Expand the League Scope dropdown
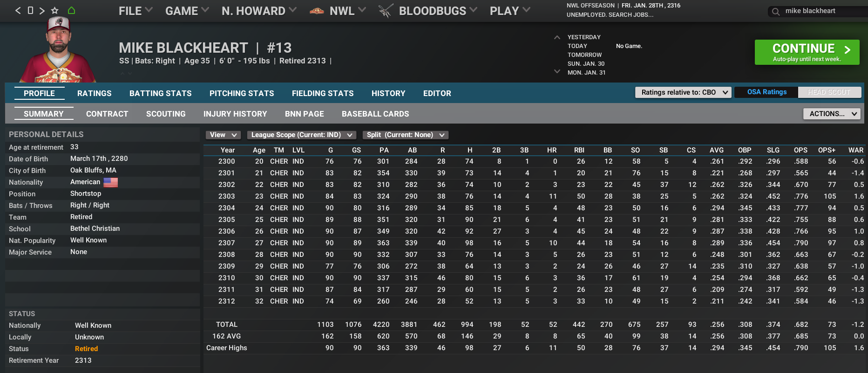Image resolution: width=868 pixels, height=373 pixels. pyautogui.click(x=301, y=135)
